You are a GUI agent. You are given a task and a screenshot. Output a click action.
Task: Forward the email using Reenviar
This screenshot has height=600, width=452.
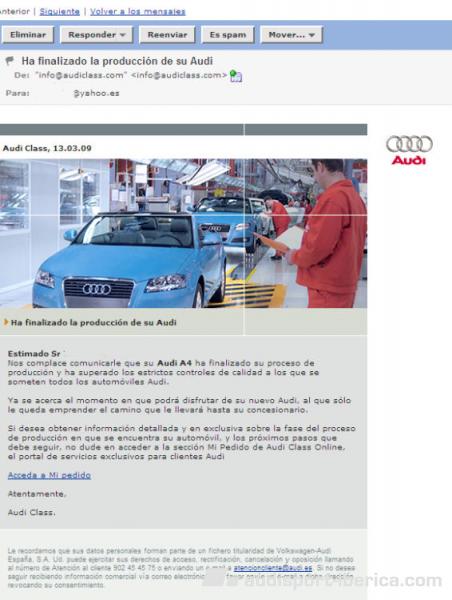click(167, 35)
